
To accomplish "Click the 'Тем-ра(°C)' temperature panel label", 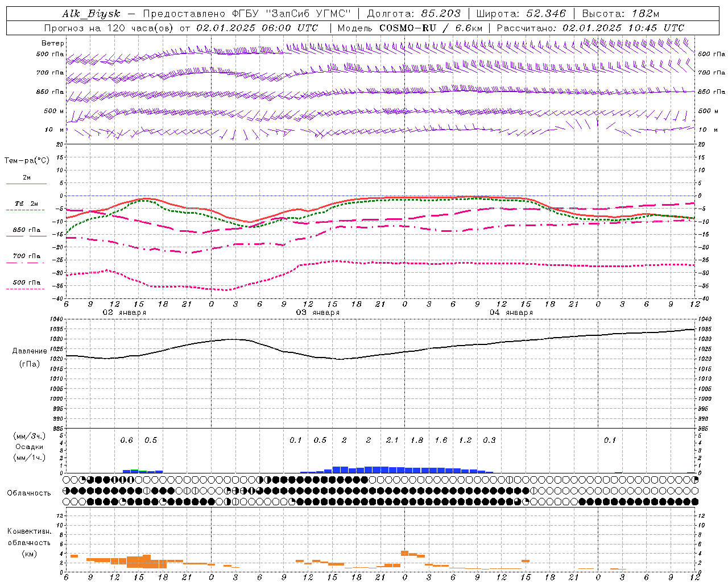I will (27, 161).
